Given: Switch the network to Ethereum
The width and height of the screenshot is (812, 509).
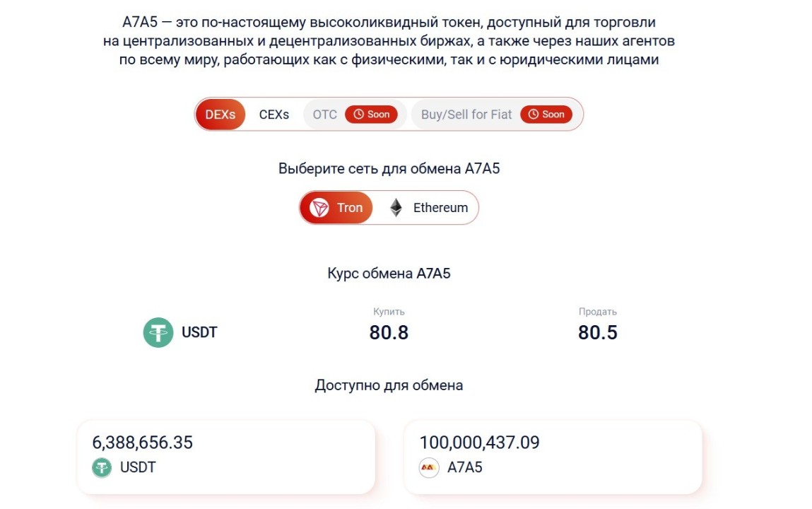Looking at the screenshot, I should (x=429, y=208).
